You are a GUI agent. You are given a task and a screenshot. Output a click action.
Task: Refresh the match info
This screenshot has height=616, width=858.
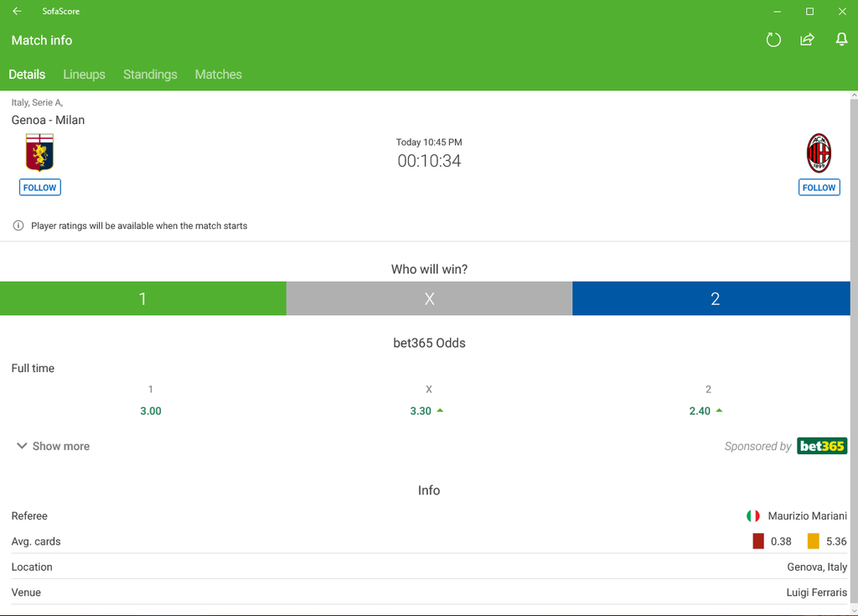point(773,40)
